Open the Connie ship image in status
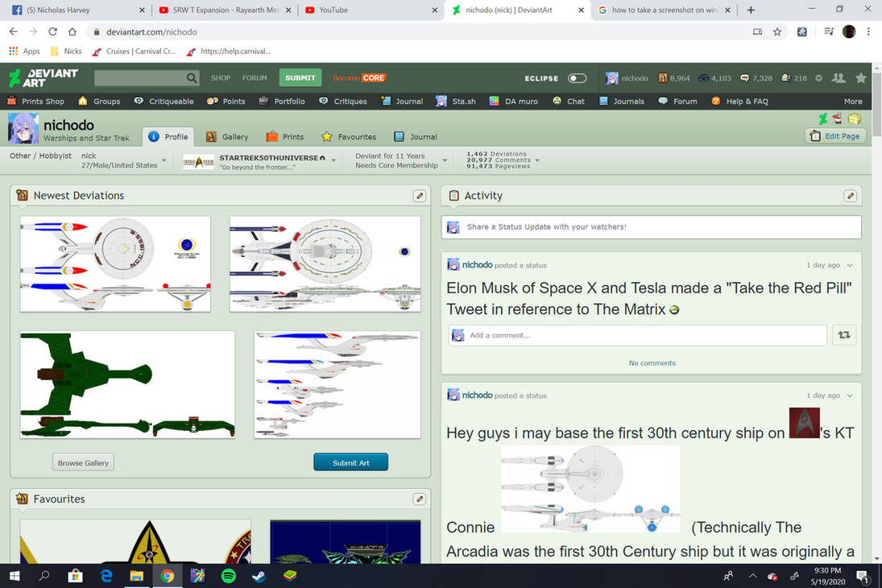The image size is (882, 588). pyautogui.click(x=590, y=489)
